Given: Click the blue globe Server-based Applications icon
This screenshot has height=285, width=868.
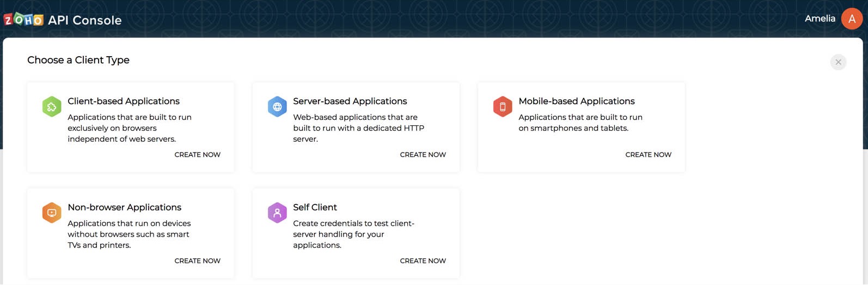Looking at the screenshot, I should [277, 106].
